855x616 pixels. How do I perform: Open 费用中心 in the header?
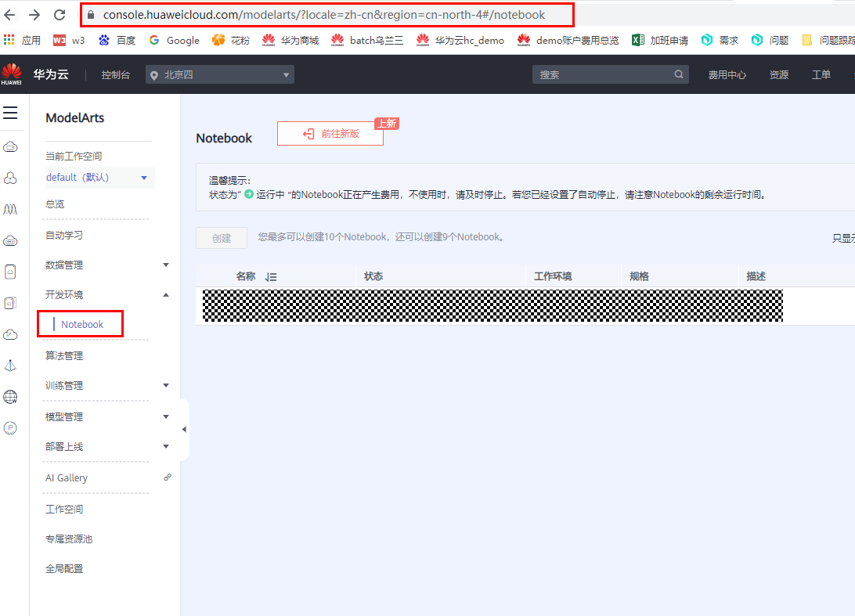tap(727, 74)
